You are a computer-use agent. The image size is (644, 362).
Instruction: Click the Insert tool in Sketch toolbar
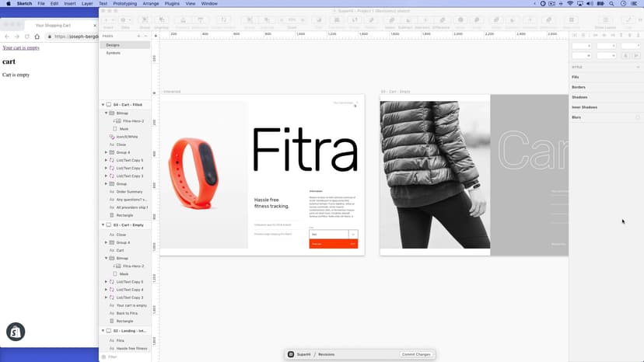click(x=108, y=21)
